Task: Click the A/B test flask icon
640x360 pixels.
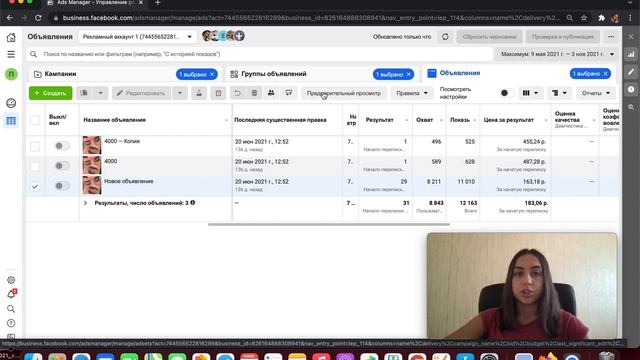Action: [x=199, y=93]
